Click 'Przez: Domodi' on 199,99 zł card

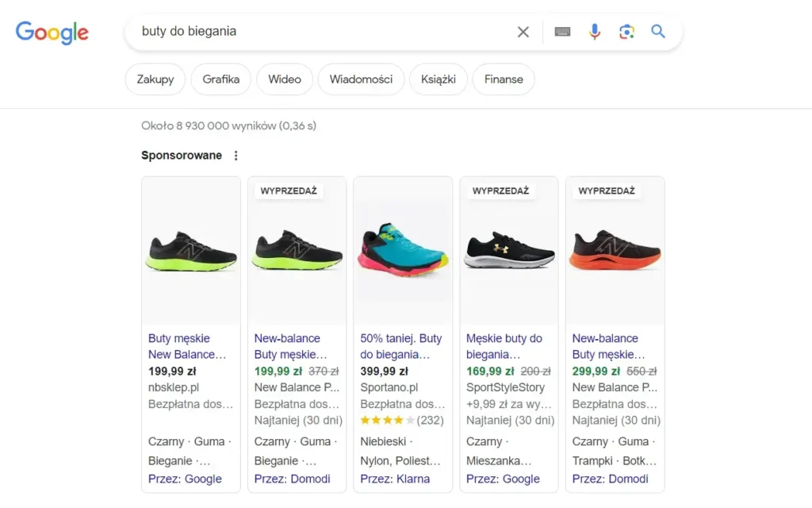click(x=292, y=479)
